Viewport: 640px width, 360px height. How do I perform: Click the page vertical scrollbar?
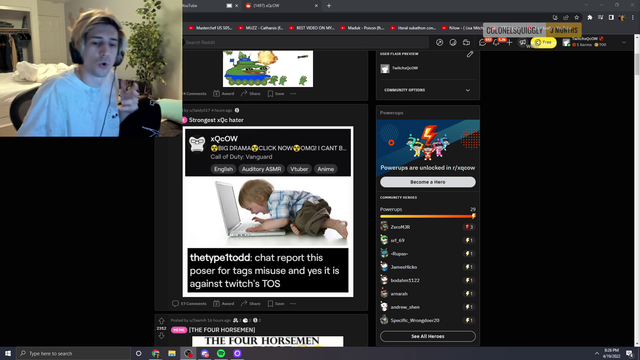637,191
